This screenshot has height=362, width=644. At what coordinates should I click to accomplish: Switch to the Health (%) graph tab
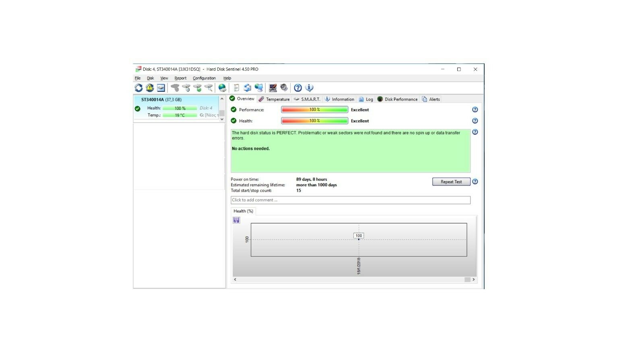[243, 211]
